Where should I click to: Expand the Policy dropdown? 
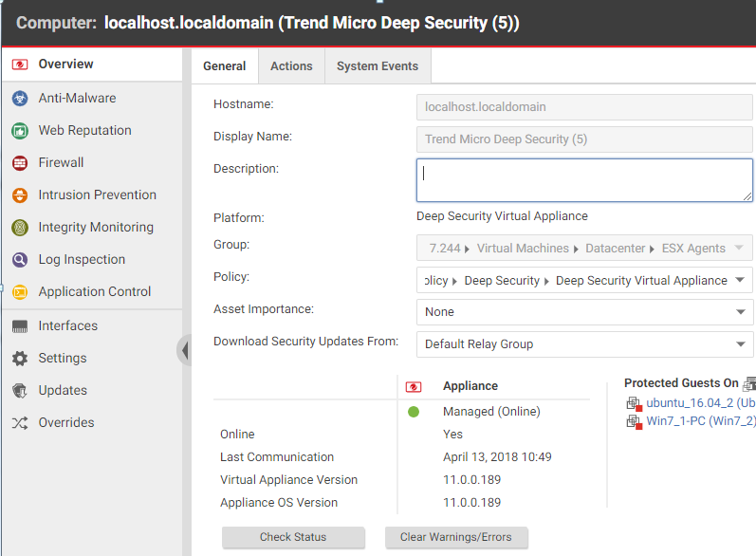[x=740, y=281]
